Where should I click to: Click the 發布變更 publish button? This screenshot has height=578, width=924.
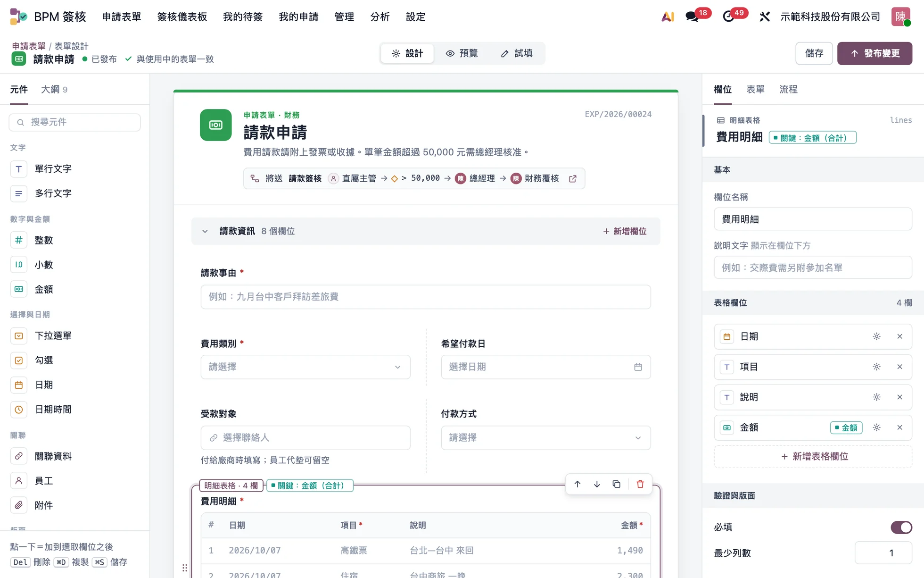pos(874,53)
